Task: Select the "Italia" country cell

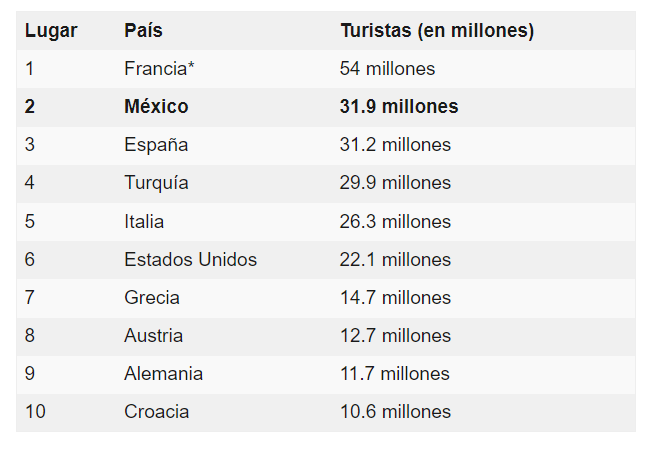Action: [144, 221]
